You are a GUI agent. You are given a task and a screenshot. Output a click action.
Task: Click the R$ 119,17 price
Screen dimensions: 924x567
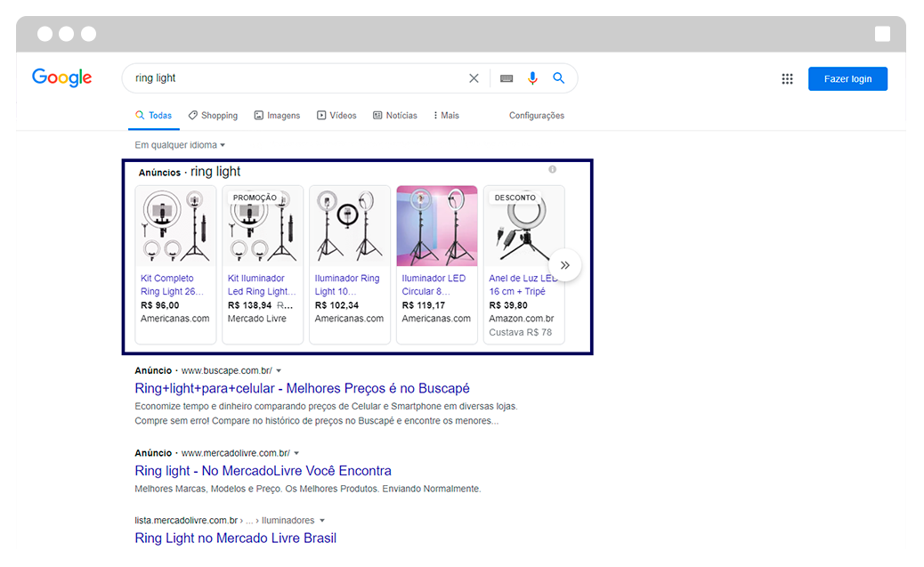[424, 305]
